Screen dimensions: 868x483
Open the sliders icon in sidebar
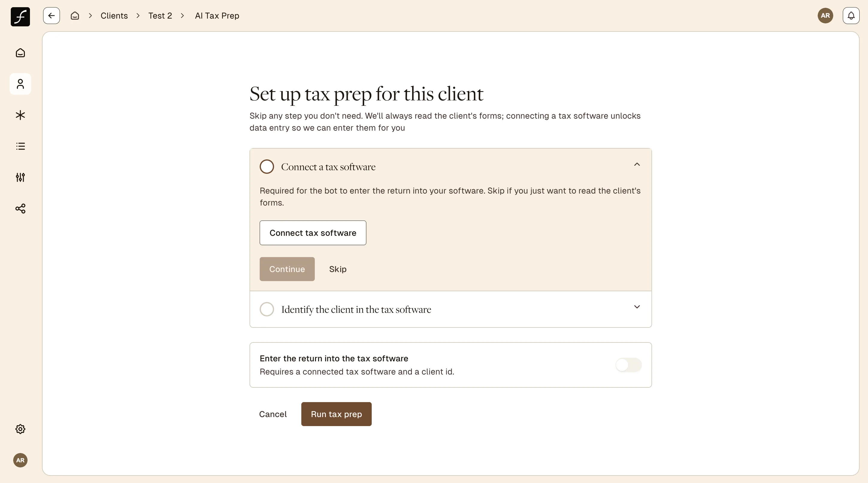click(x=20, y=177)
